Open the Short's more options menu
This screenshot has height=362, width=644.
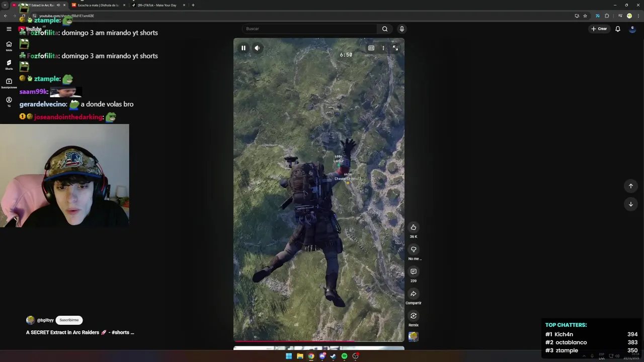tap(383, 48)
